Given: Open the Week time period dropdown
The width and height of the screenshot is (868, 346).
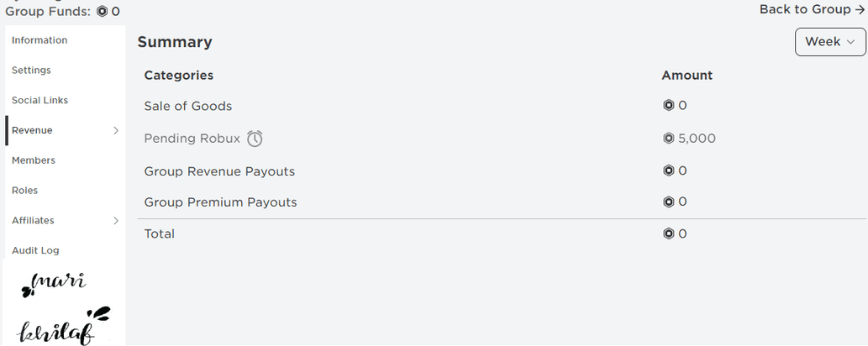Looking at the screenshot, I should [830, 42].
